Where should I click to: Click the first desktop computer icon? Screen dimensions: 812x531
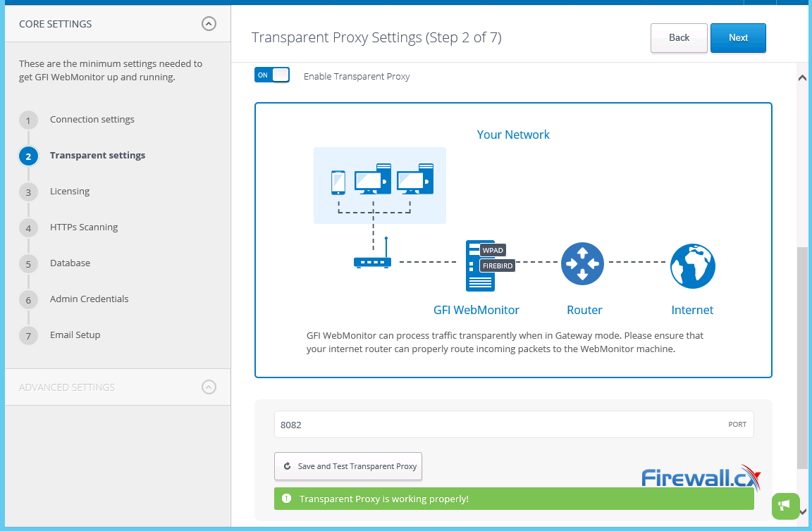(373, 179)
